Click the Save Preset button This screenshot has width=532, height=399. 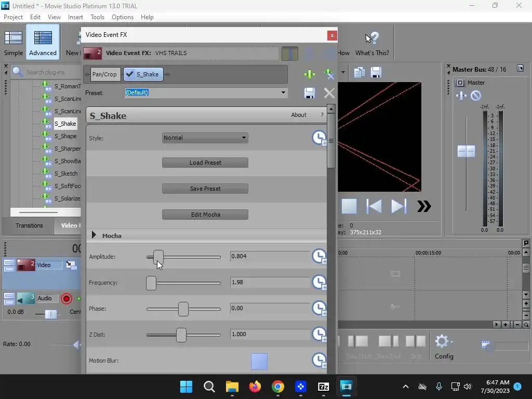point(205,189)
